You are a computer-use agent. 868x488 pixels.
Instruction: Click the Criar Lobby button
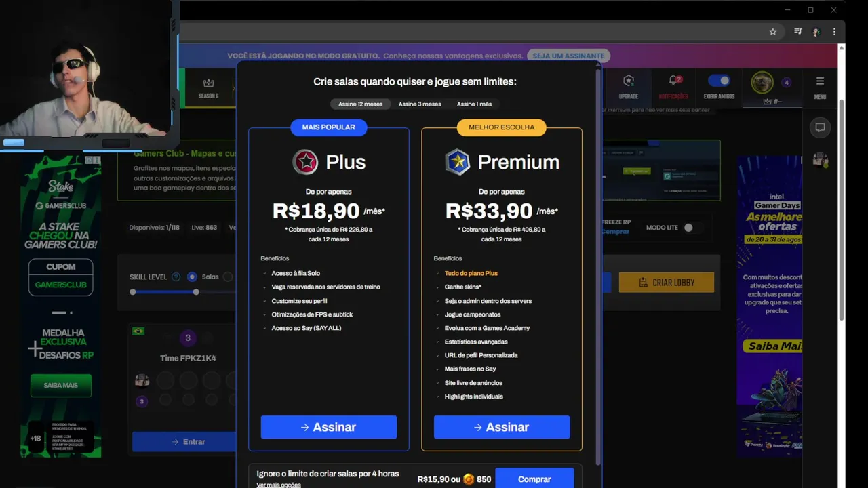[x=667, y=283]
